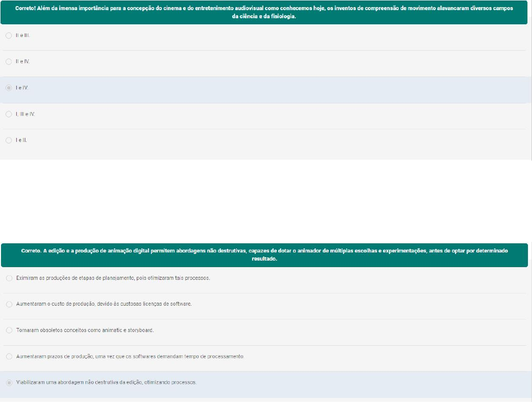Click the text 'Aumentaram prazos de produção' sentence

click(130, 356)
